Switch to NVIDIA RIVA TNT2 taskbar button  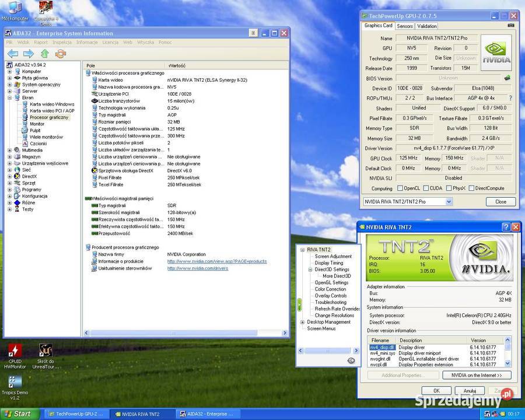(142, 414)
